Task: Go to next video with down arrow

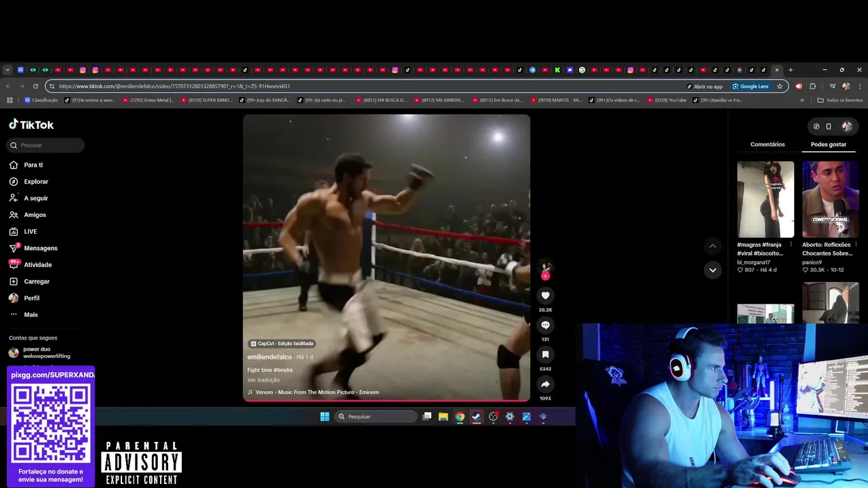Action: point(712,270)
